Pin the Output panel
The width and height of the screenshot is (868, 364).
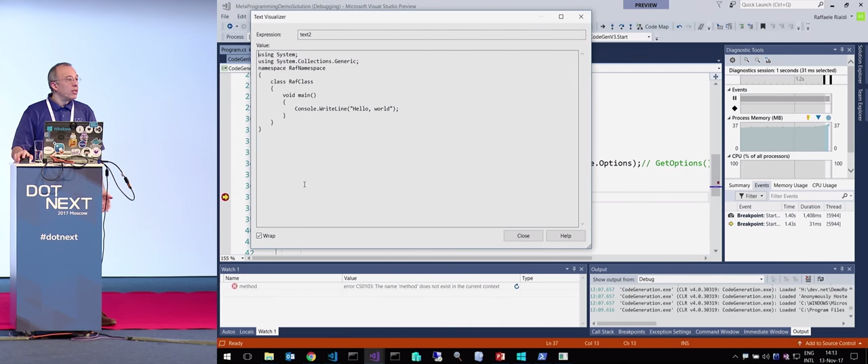[x=842, y=269]
